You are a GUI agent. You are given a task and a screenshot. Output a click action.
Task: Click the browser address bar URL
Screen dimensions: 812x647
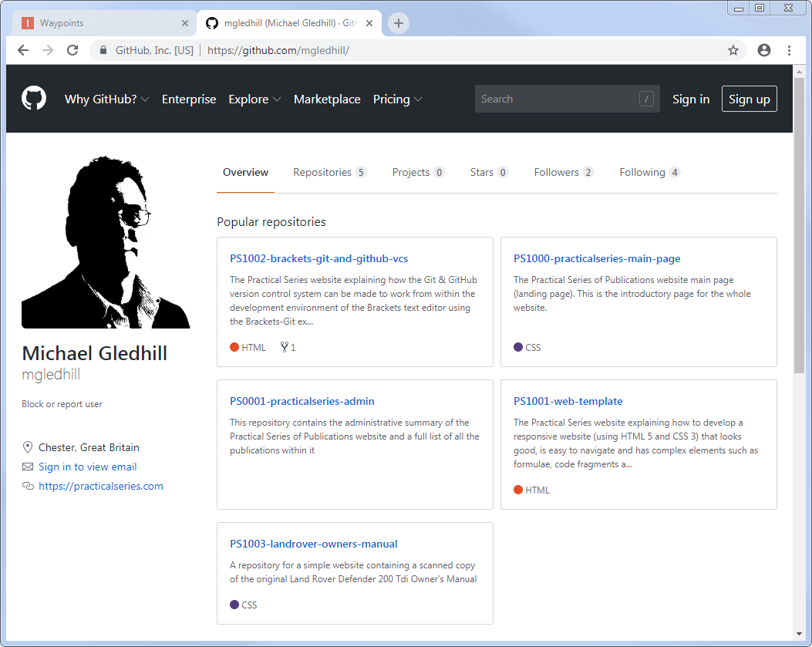[x=278, y=50]
